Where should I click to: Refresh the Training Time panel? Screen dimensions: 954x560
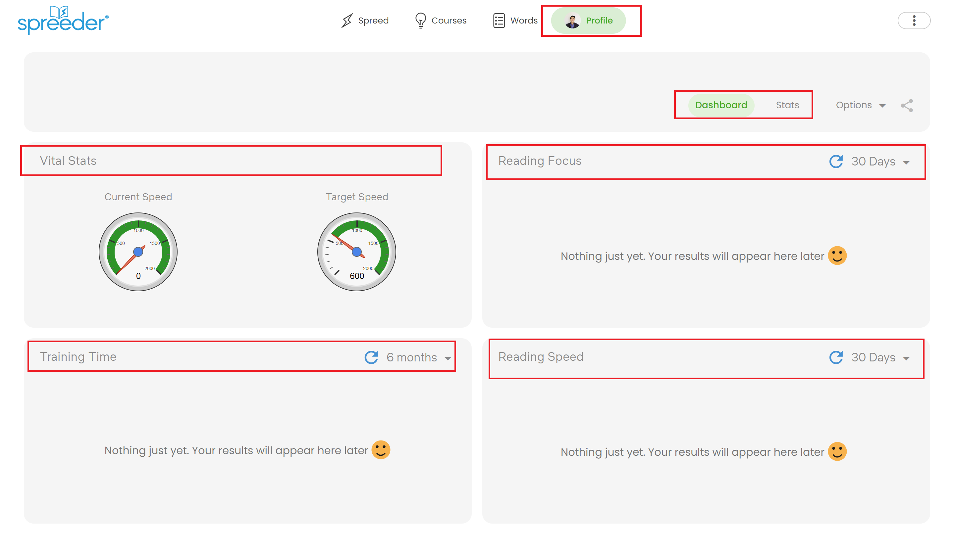(x=371, y=357)
